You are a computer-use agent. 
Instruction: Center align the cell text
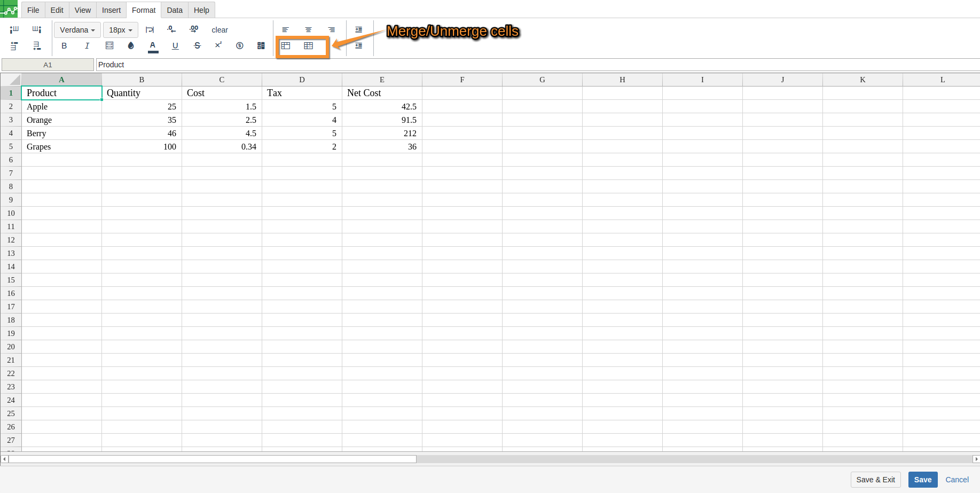coord(308,30)
